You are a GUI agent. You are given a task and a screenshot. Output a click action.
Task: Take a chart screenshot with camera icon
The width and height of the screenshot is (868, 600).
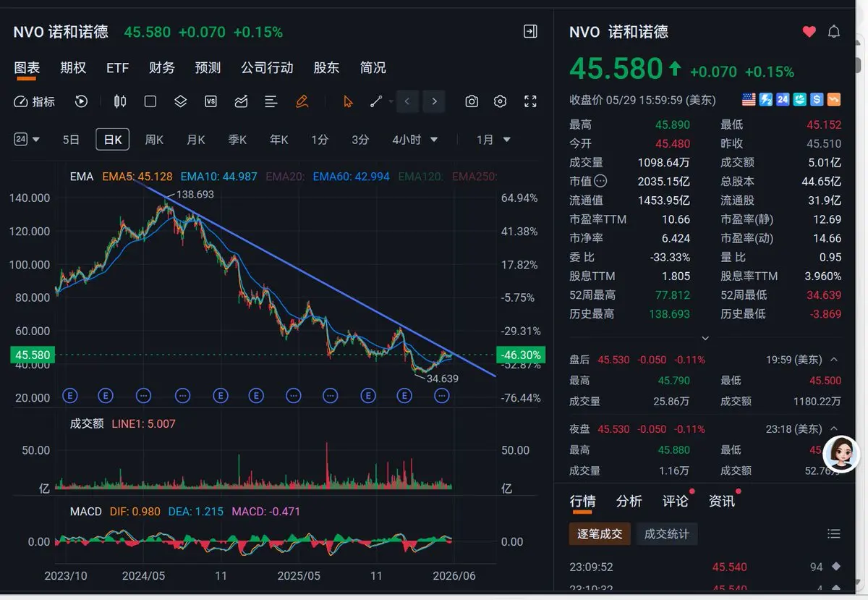[472, 101]
